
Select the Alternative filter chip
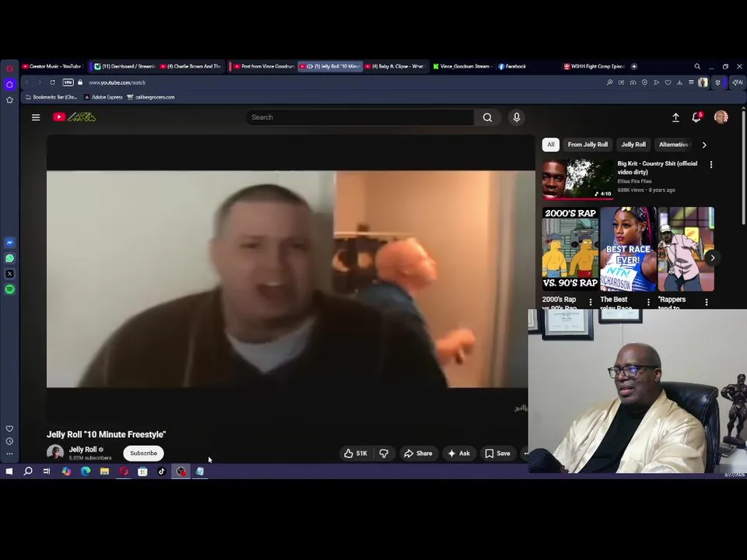coord(674,145)
